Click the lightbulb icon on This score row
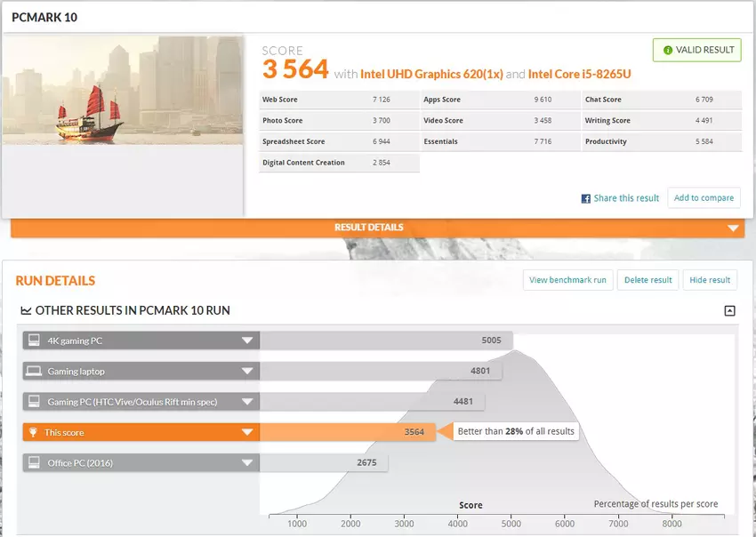 (x=34, y=432)
